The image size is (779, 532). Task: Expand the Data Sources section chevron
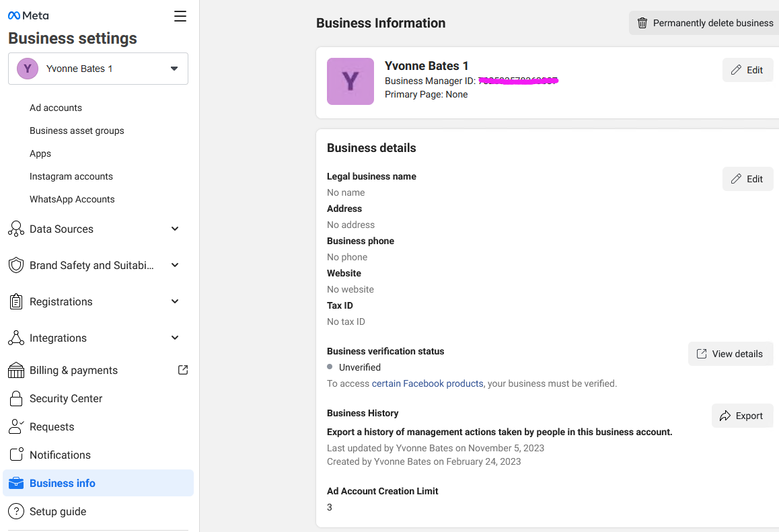pos(175,229)
